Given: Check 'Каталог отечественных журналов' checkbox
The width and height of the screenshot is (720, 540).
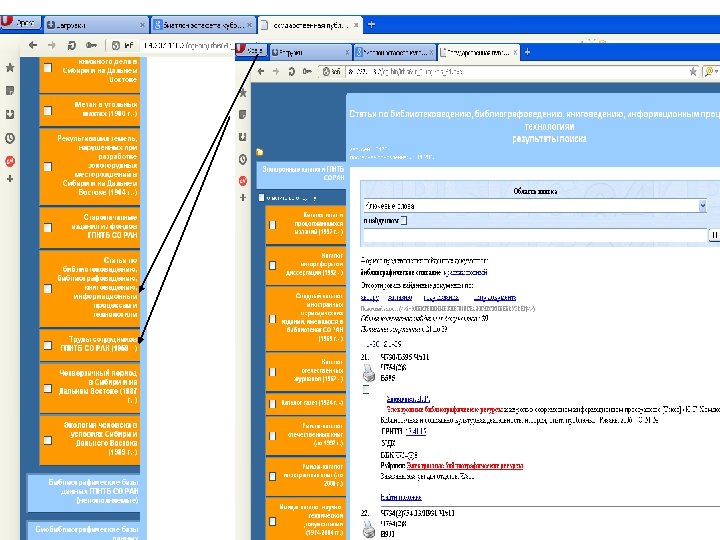Looking at the screenshot, I should tap(272, 371).
